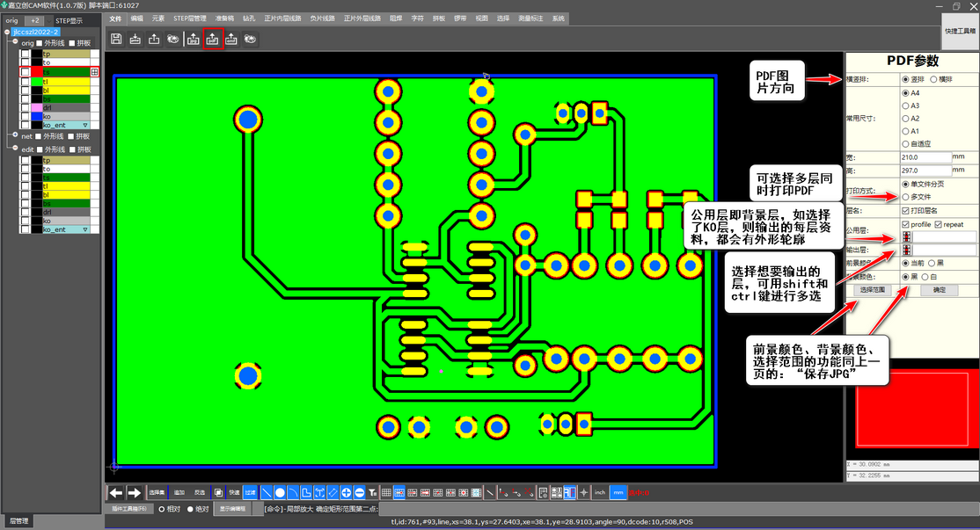Screen dimensions: 980x530
Task: Collapse the orig tree node
Action: (x=16, y=42)
